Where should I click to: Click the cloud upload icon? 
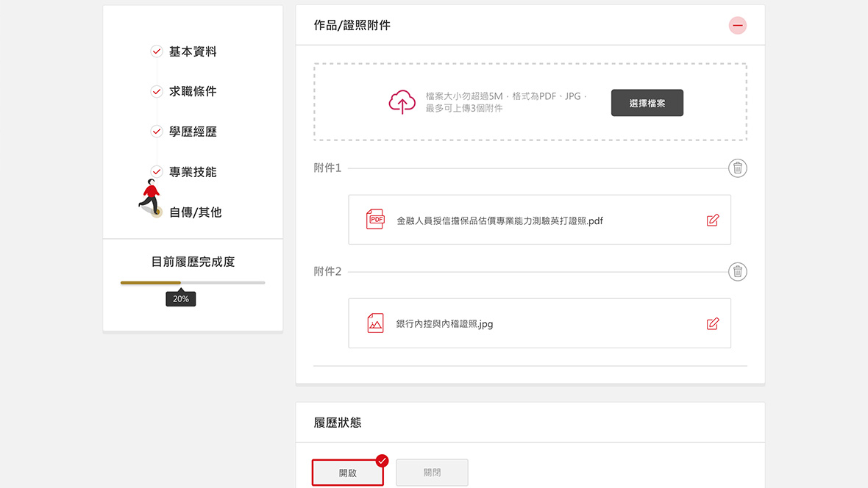402,102
